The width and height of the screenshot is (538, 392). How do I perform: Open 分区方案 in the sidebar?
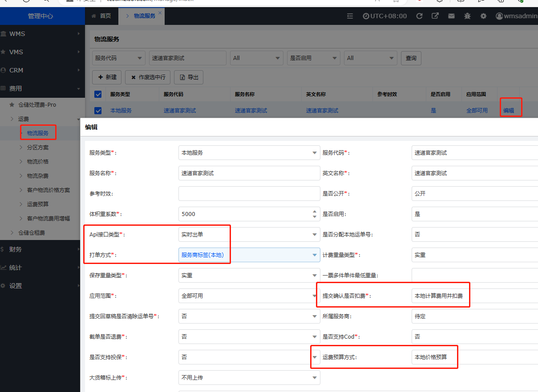pos(38,147)
